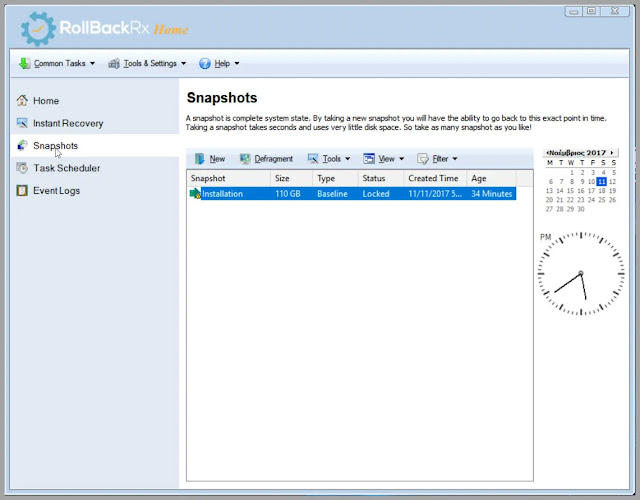The width and height of the screenshot is (640, 500).
Task: Click the Filter button label
Action: 440,159
